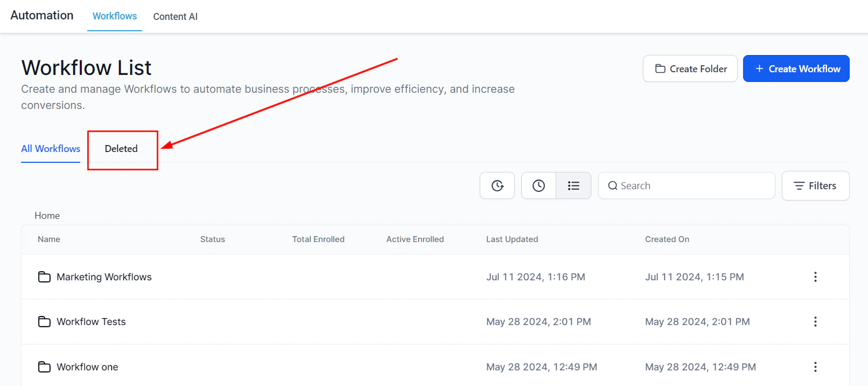
Task: Switch to the list view icon
Action: click(573, 185)
